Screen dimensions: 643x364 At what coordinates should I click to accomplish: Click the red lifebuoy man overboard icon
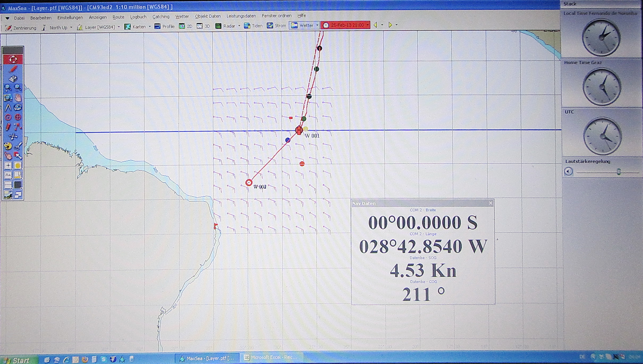(13, 59)
